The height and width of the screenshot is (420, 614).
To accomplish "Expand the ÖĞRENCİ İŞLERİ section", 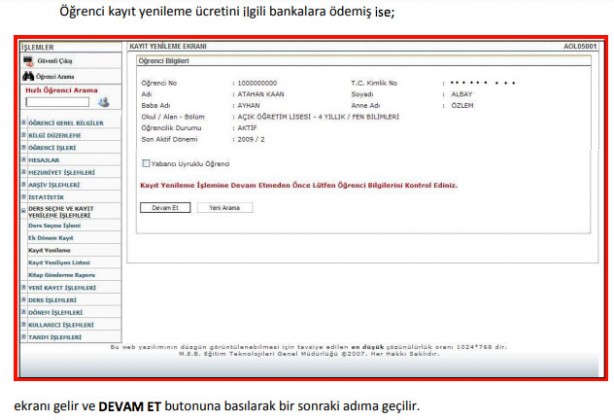I will click(x=23, y=148).
